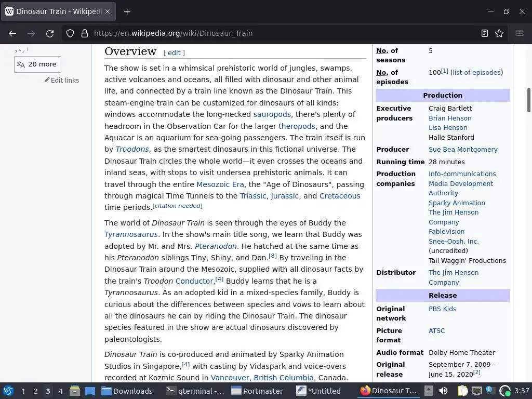Open the Jurassic link
Screen dimensions: 532x399
tap(285, 196)
